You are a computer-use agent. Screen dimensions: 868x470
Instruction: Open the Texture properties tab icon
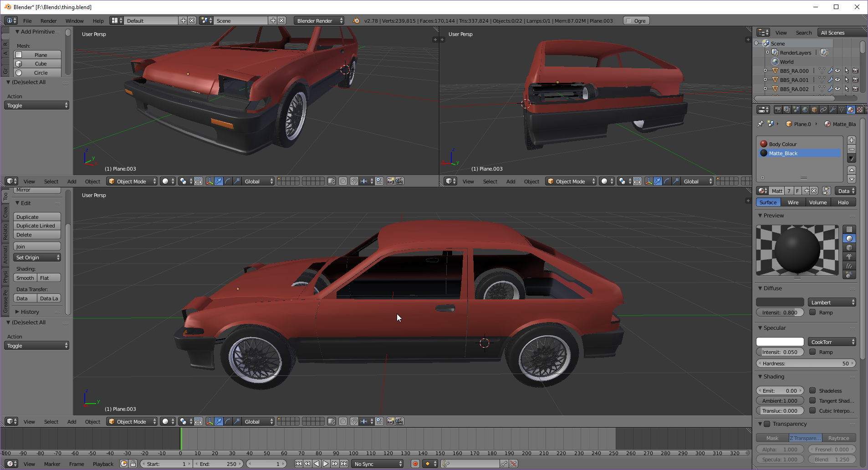click(x=859, y=110)
